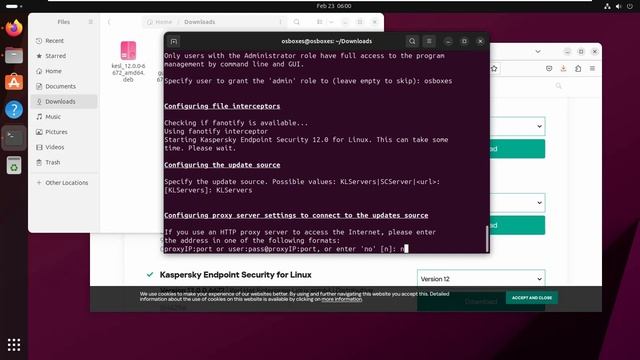The width and height of the screenshot is (640, 360).
Task: Open the Help icon in the dock
Action: [x=14, y=109]
